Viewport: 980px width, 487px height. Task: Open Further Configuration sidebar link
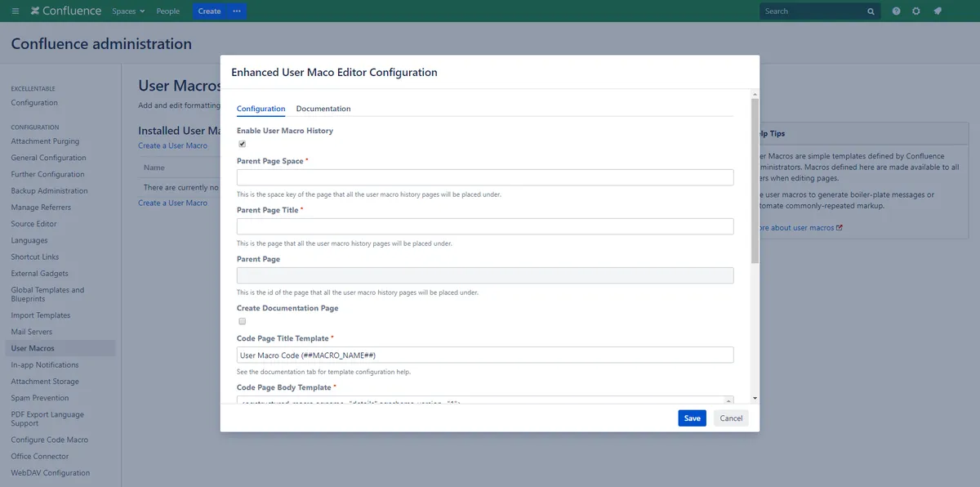tap(47, 174)
